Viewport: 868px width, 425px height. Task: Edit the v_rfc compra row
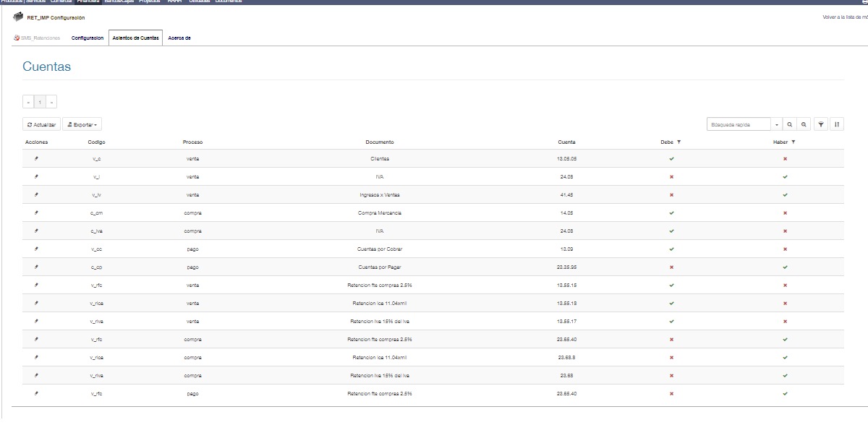point(36,339)
